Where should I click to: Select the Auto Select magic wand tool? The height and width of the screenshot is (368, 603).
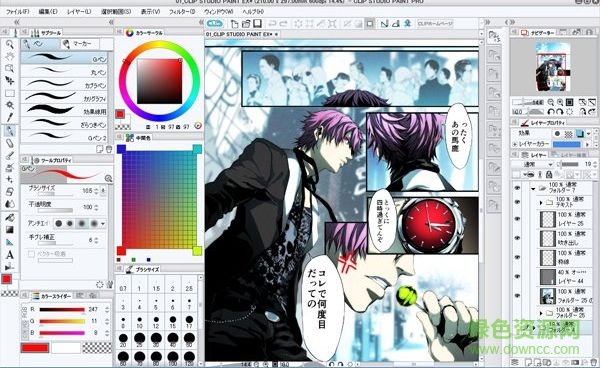tap(9, 105)
